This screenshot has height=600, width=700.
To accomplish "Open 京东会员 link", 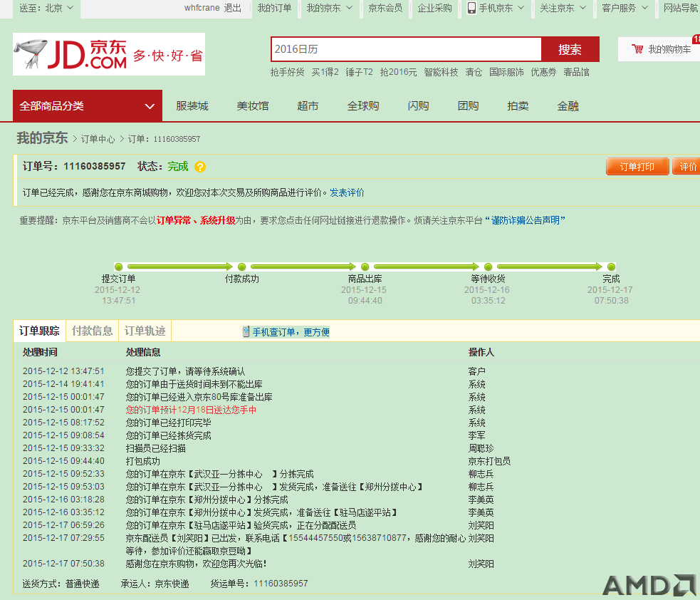I will [385, 8].
